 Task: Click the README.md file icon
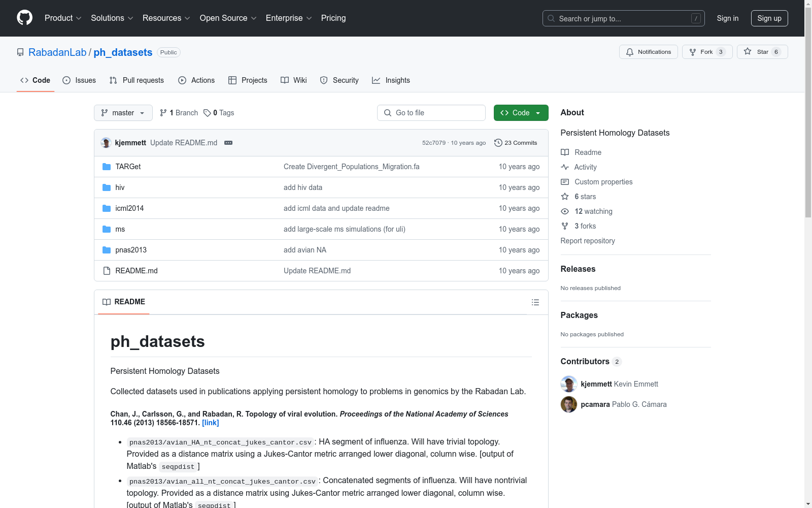107,271
